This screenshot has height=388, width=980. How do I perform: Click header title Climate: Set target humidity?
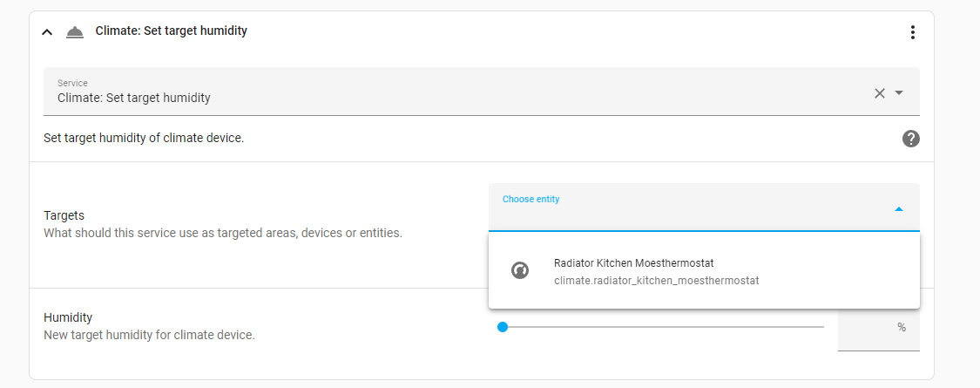click(x=171, y=31)
